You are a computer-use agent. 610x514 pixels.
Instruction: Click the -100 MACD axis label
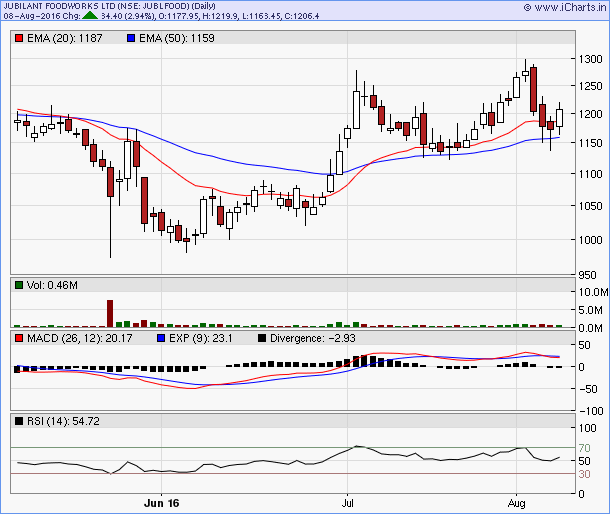591,411
